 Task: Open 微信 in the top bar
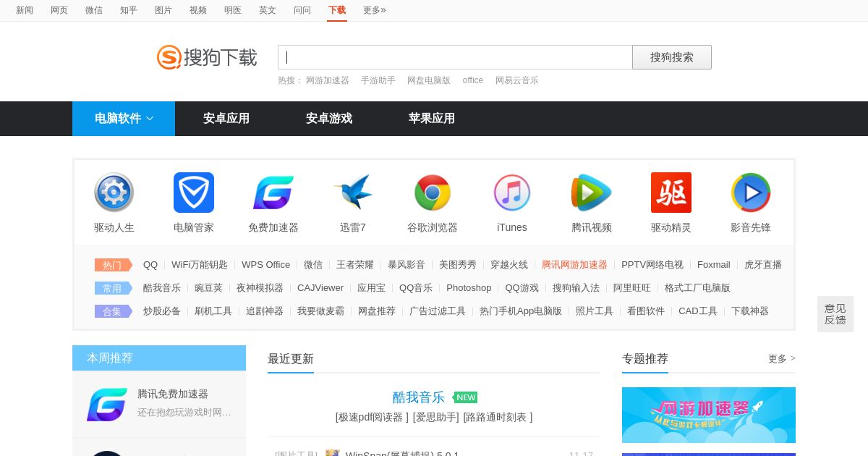coord(94,10)
